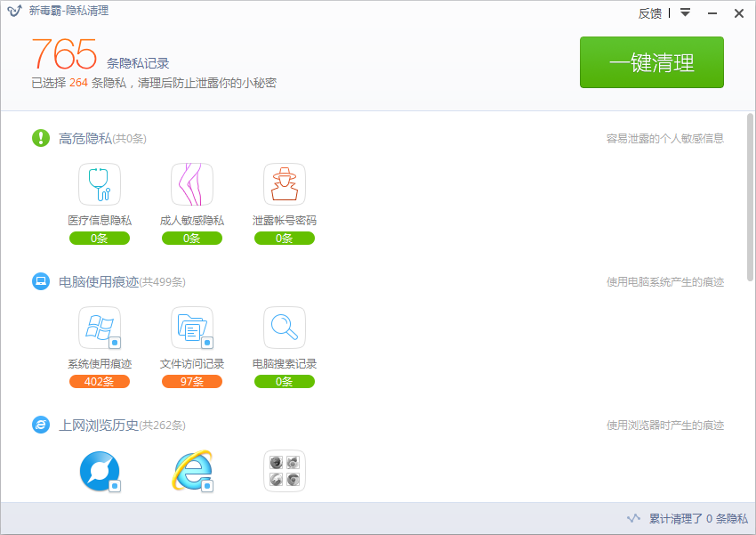Click the 电脑使用痕迹 monitor section icon
Screen dimensions: 756x535
(40, 281)
